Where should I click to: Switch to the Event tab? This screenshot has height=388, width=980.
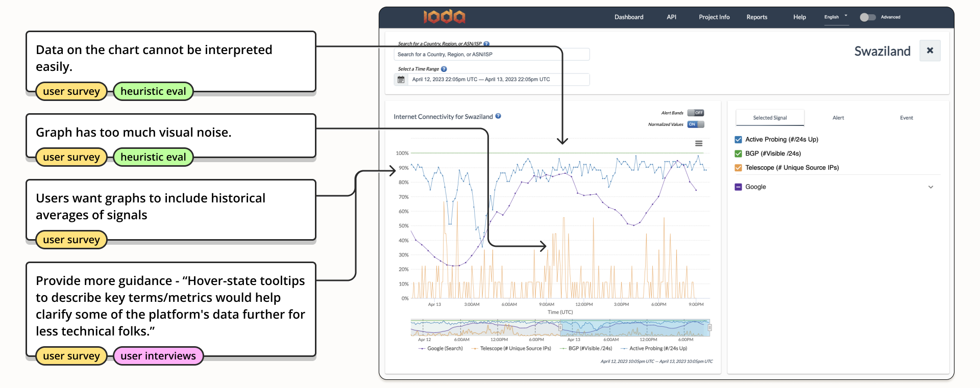coord(906,118)
